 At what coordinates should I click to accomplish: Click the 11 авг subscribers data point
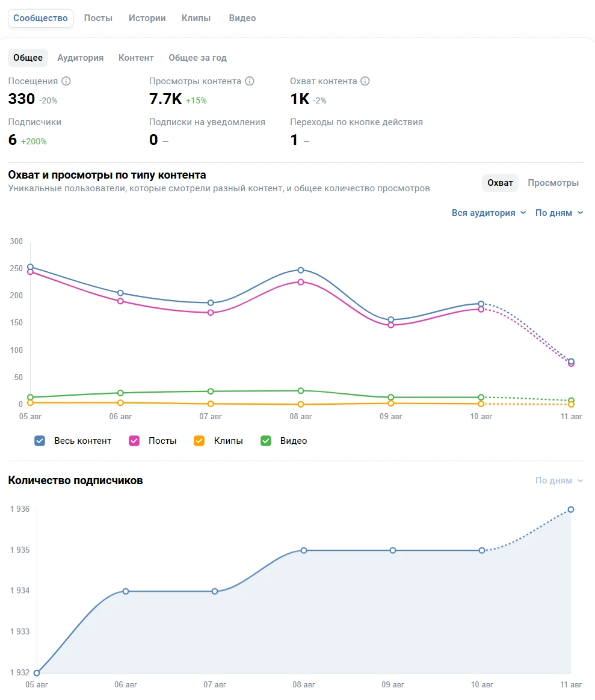click(571, 509)
